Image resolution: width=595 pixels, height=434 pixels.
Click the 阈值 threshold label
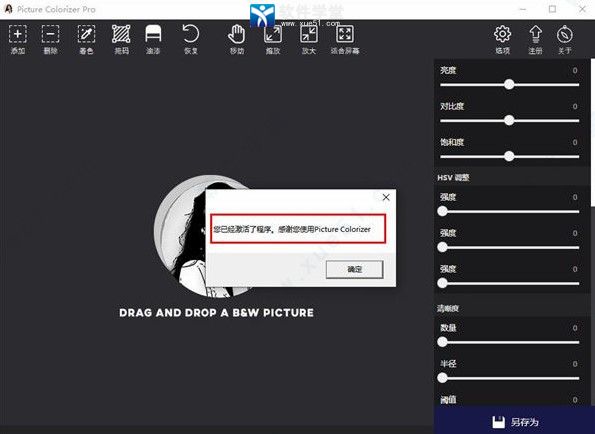pyautogui.click(x=448, y=399)
